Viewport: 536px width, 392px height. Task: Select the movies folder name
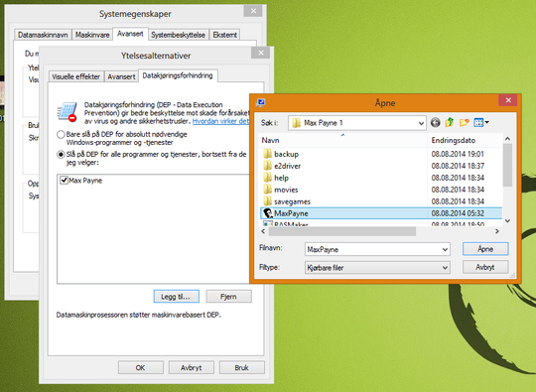click(286, 190)
